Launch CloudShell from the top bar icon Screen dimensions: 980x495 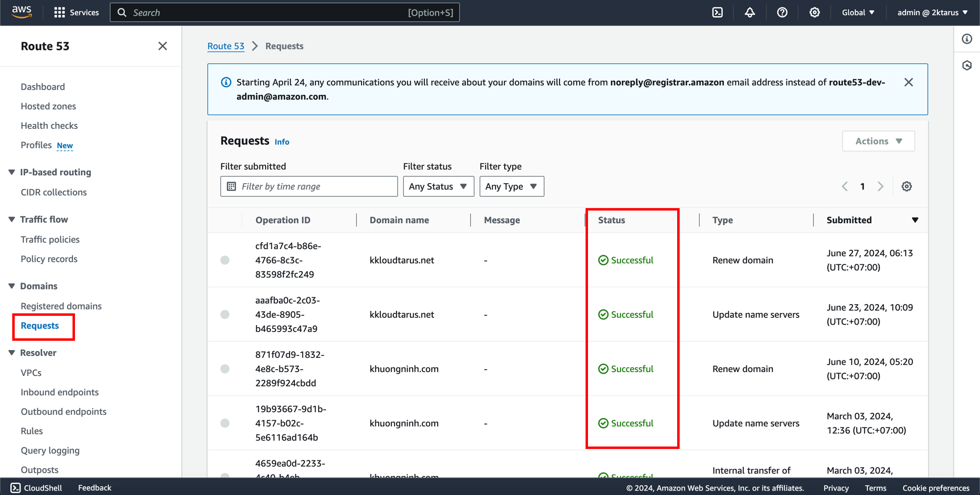tap(717, 12)
